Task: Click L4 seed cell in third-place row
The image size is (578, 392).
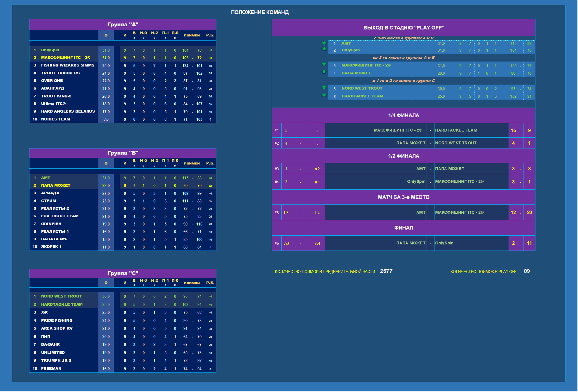Action: pyautogui.click(x=317, y=213)
